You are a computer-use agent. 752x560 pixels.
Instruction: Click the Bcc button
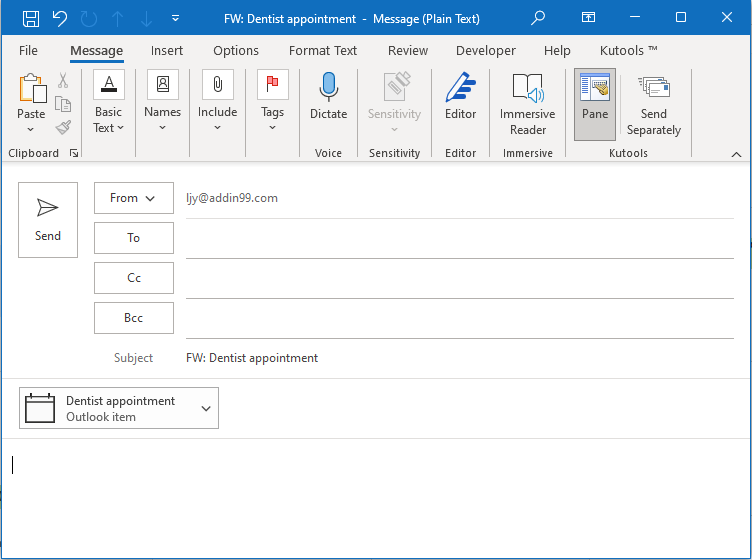[134, 317]
